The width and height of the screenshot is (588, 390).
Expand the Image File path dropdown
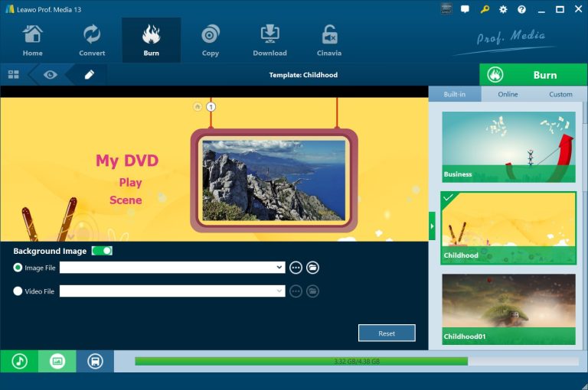point(281,268)
